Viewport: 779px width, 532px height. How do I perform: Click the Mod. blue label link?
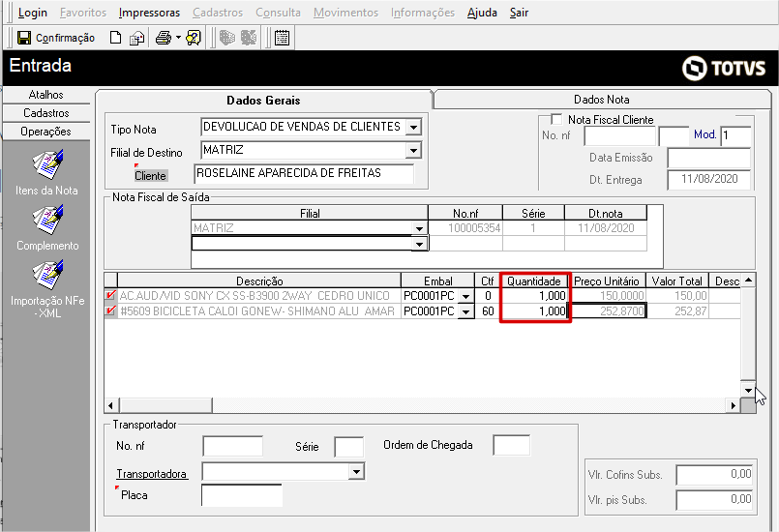coord(705,134)
